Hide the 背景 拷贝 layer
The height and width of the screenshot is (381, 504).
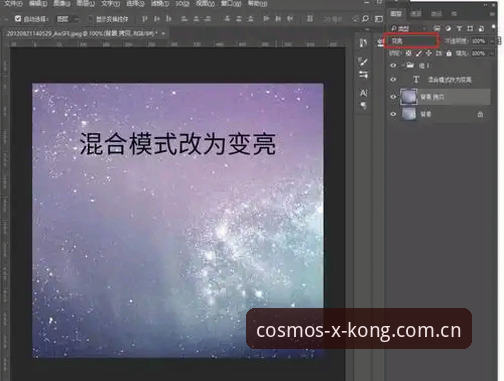tap(393, 97)
